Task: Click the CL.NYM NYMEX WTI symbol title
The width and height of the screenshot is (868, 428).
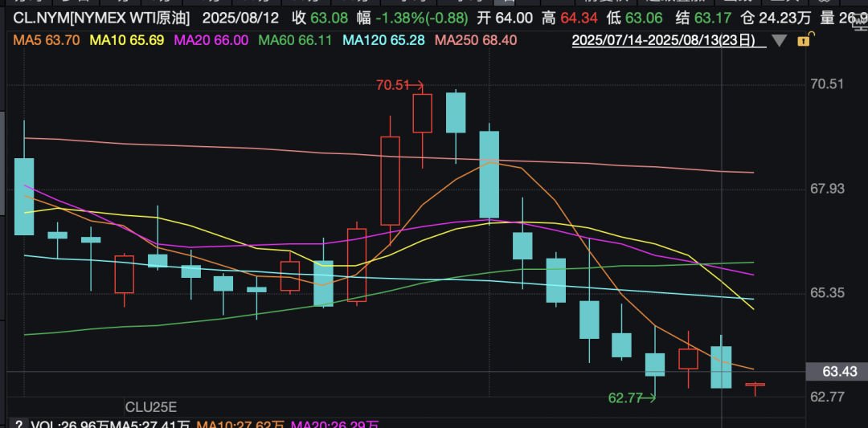Action: (x=101, y=17)
